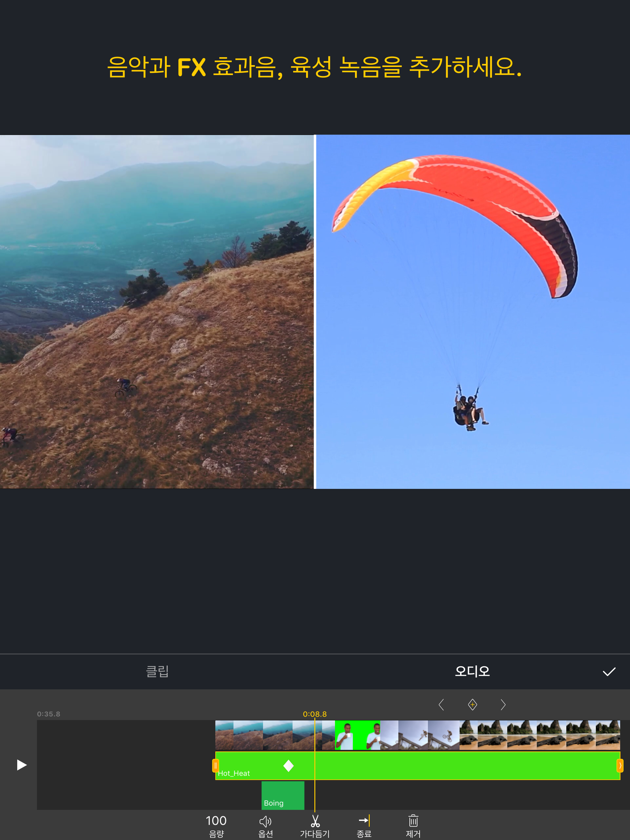This screenshot has width=630, height=840.
Task: Switch to the 오디오 tab
Action: (472, 672)
